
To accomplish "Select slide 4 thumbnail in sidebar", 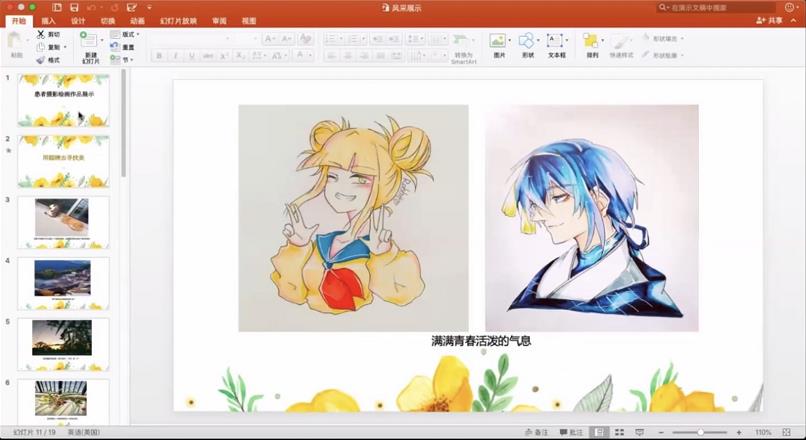I will tap(62, 279).
